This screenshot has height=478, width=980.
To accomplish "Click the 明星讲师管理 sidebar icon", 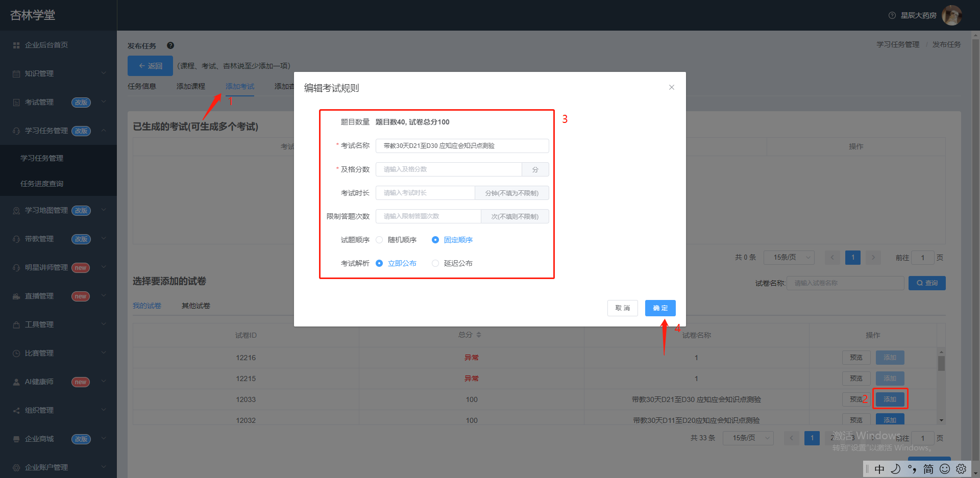I will [x=16, y=268].
